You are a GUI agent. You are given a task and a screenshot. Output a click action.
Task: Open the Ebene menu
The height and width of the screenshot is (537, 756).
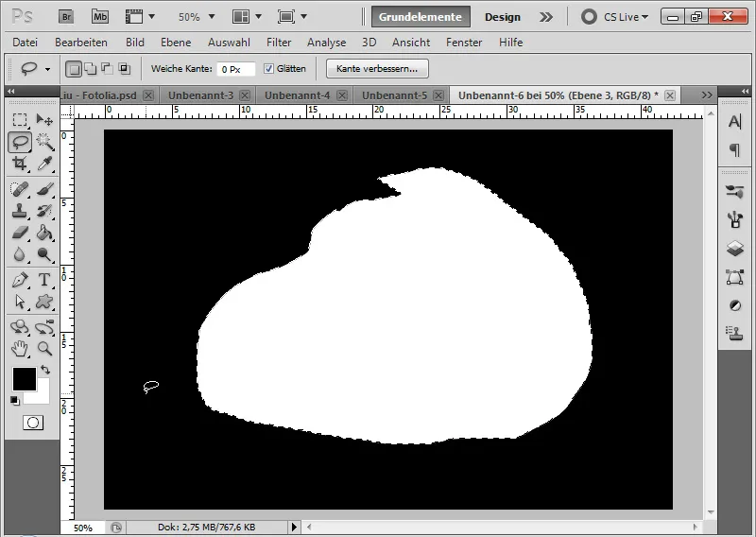(x=176, y=43)
